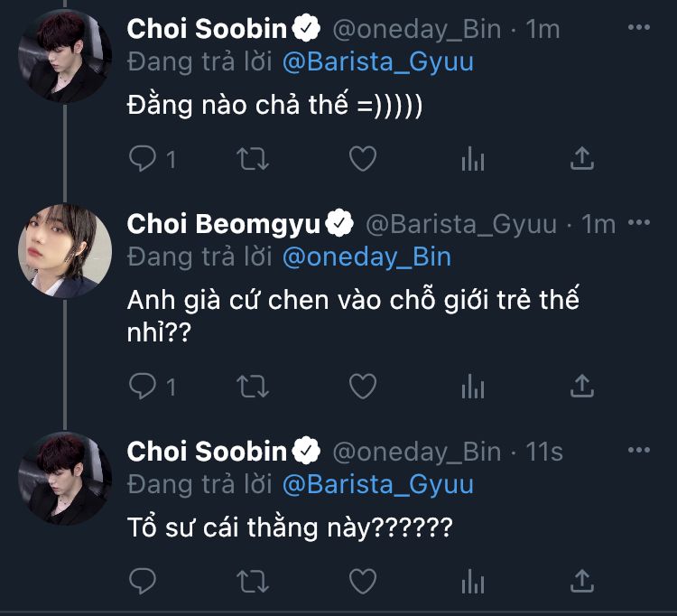Reply to Soobin's last tweet

(143, 579)
